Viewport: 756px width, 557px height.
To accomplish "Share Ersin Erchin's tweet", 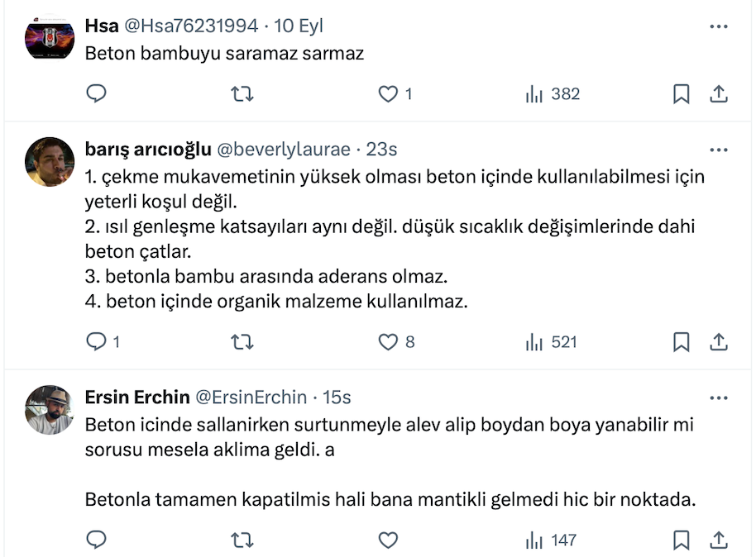I will (x=719, y=540).
